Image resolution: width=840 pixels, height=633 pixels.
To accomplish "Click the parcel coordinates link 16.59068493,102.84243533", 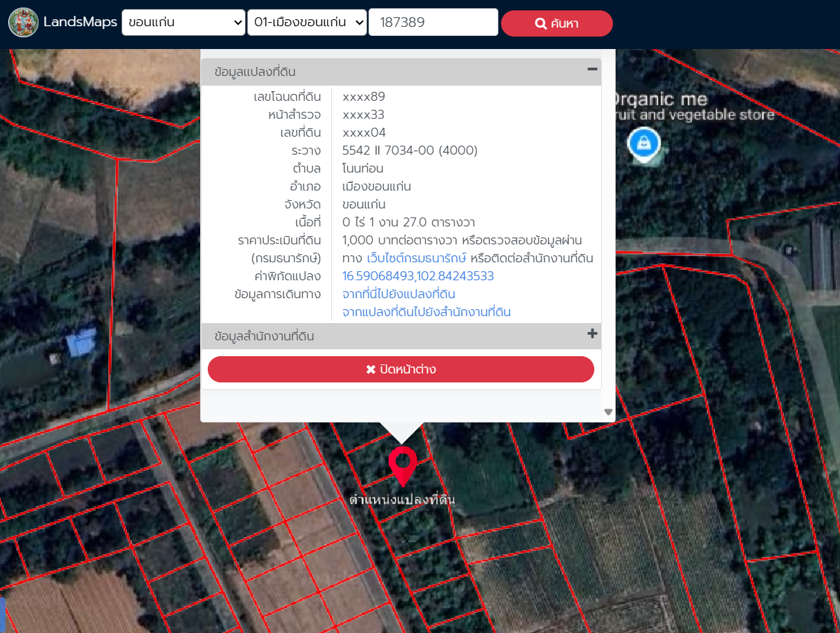I will pos(418,276).
